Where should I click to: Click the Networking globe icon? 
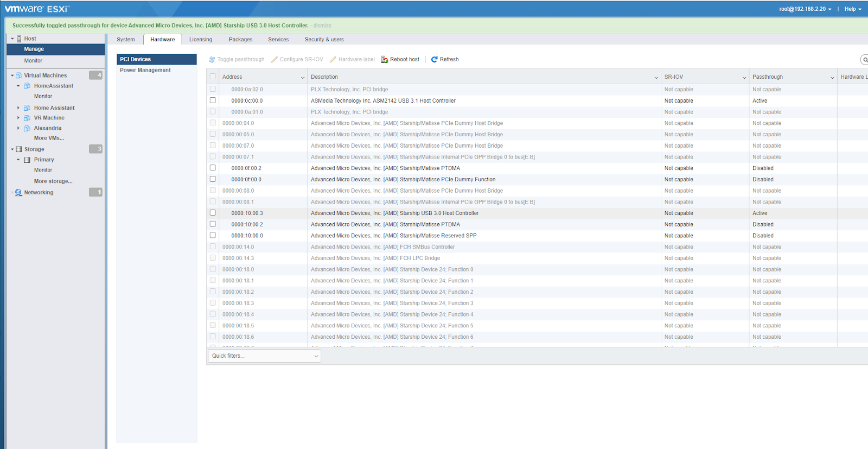pyautogui.click(x=19, y=192)
